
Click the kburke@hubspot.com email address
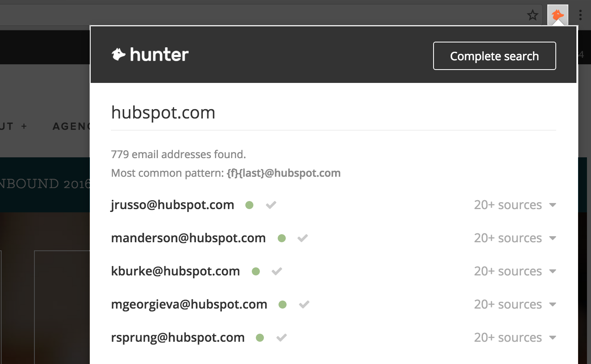click(175, 271)
